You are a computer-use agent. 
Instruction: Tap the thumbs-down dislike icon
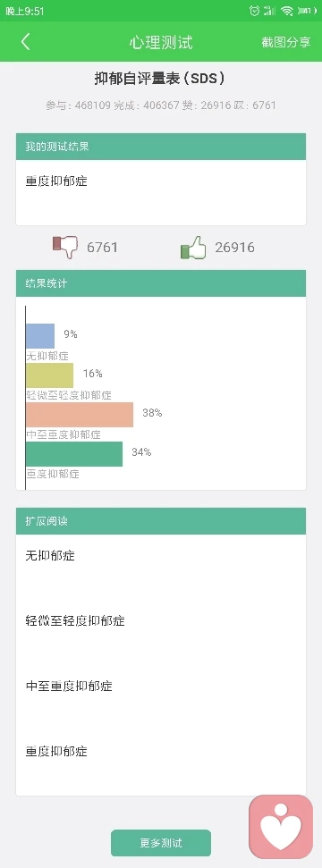(x=66, y=247)
